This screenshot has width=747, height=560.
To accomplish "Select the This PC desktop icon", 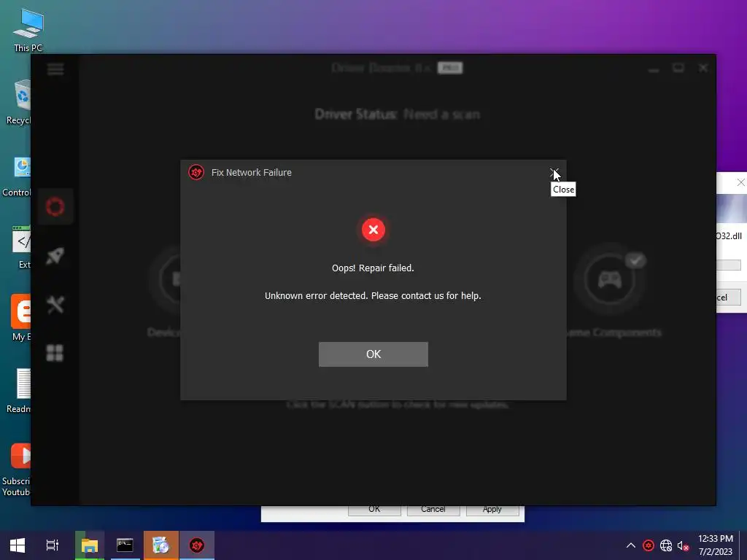I will point(28,31).
